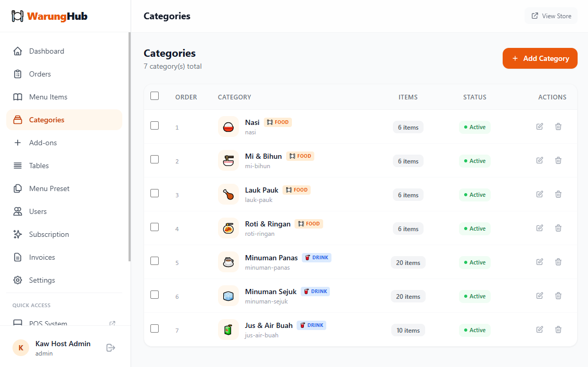This screenshot has width=588, height=367.
Task: Click the View Store button
Action: pos(551,16)
